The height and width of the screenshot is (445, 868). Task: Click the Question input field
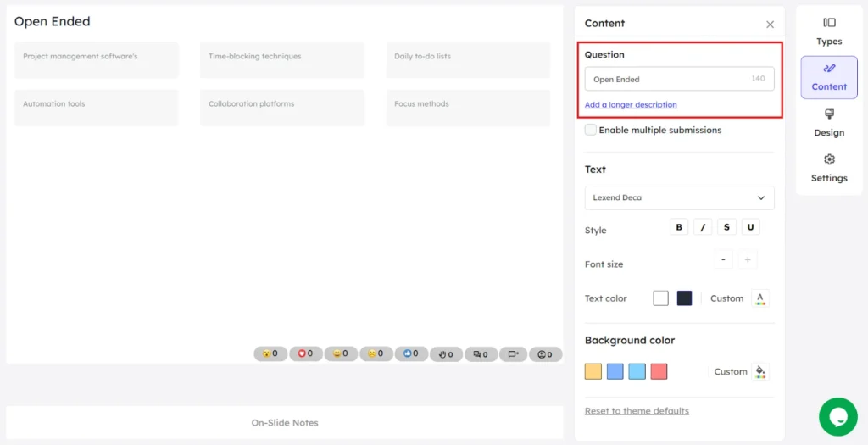[679, 79]
